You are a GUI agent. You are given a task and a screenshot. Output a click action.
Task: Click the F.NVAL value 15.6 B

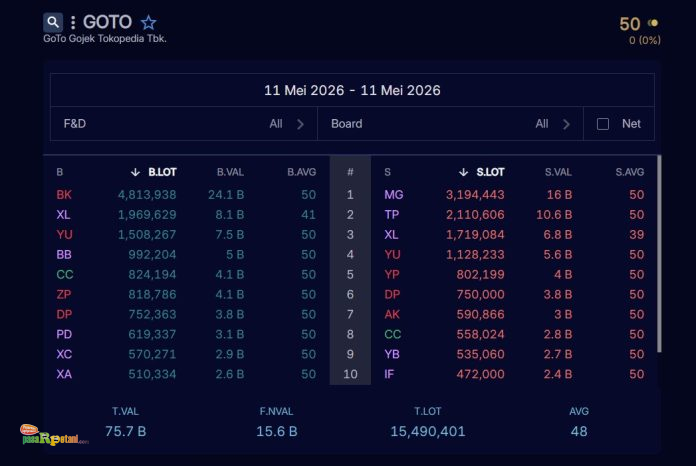(277, 431)
